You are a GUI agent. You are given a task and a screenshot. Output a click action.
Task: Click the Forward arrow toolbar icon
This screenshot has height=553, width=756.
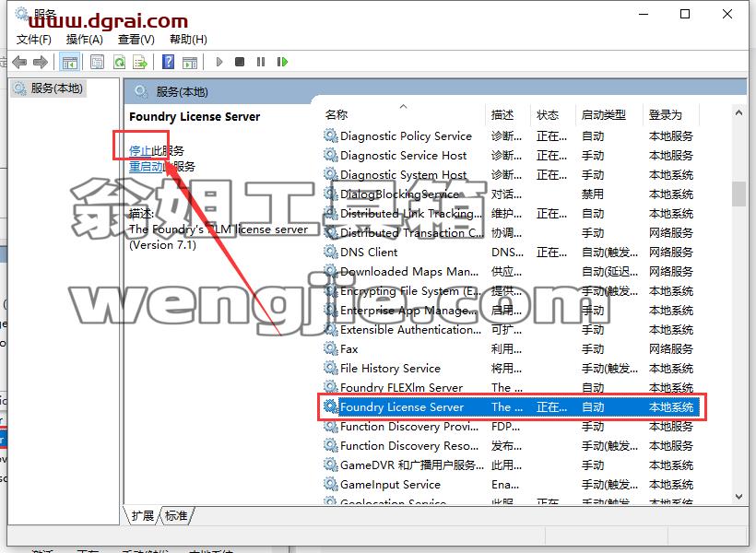coord(41,62)
